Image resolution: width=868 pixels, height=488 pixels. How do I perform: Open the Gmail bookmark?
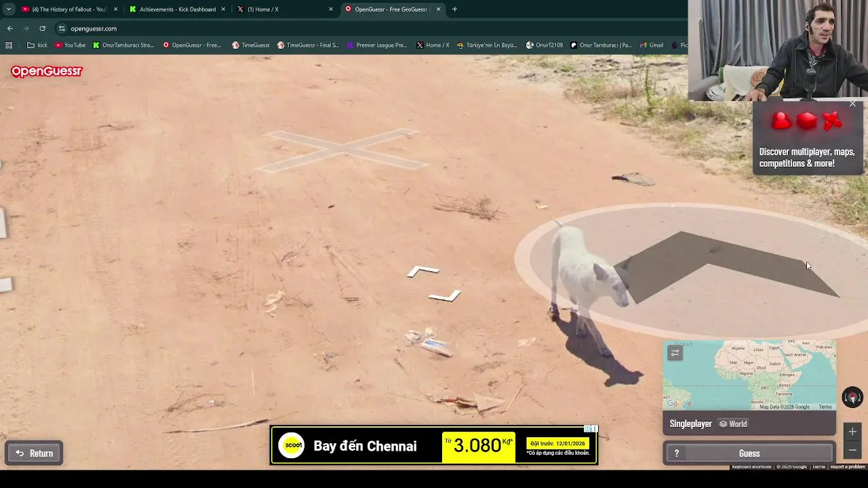click(x=651, y=45)
